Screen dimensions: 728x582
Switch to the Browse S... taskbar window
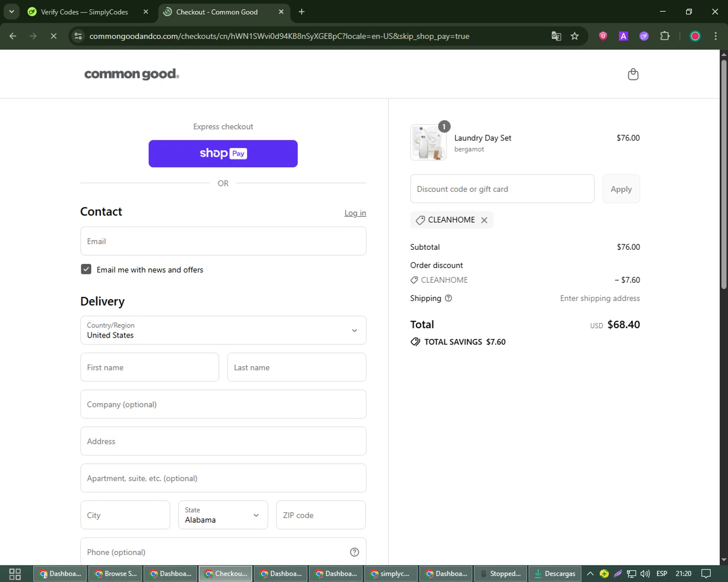tap(115, 574)
